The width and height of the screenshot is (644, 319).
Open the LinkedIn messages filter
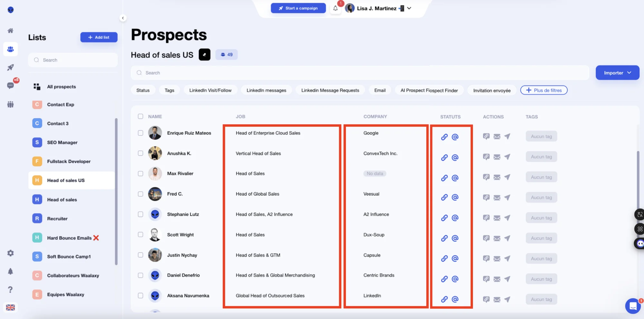coord(266,90)
